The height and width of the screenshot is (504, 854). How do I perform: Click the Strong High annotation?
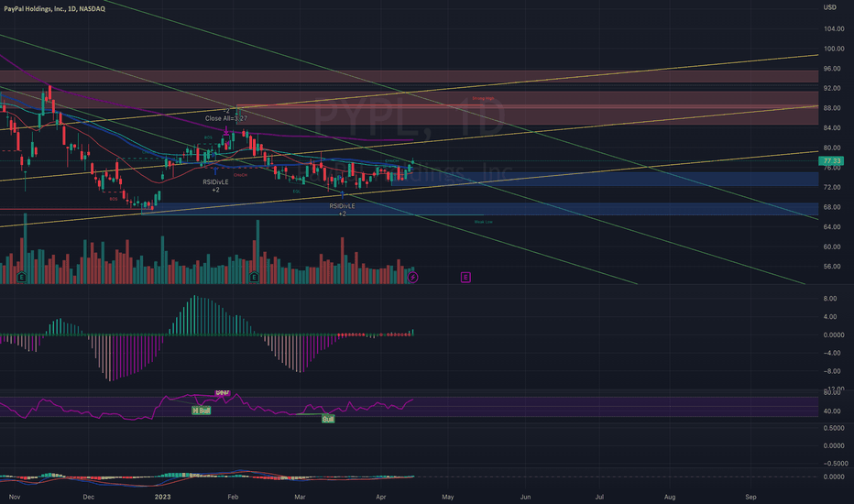[x=483, y=98]
